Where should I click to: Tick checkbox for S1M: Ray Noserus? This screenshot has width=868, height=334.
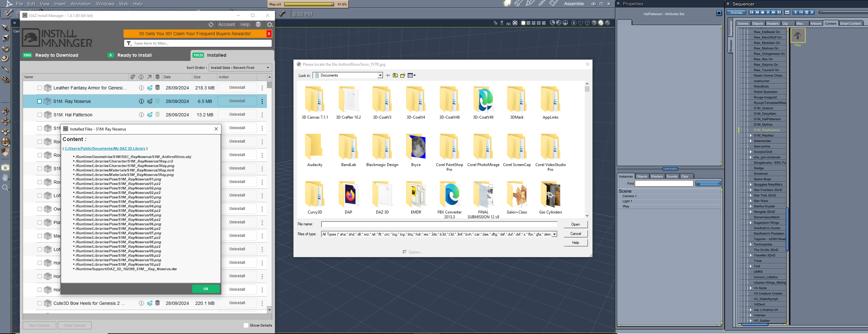tap(39, 101)
